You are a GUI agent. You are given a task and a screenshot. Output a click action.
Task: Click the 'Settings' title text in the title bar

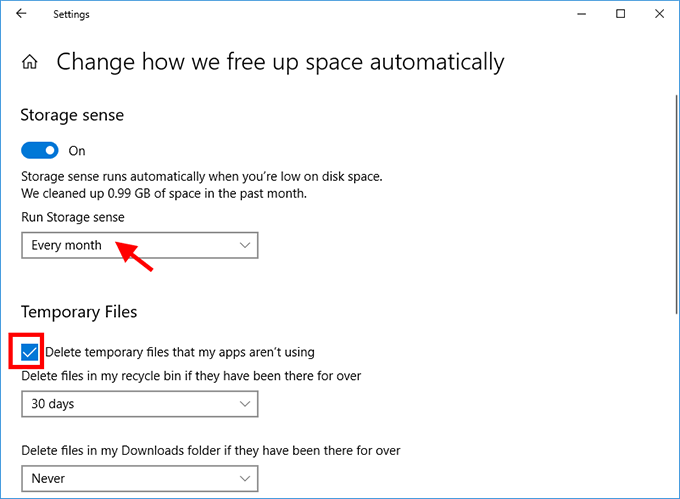click(71, 14)
